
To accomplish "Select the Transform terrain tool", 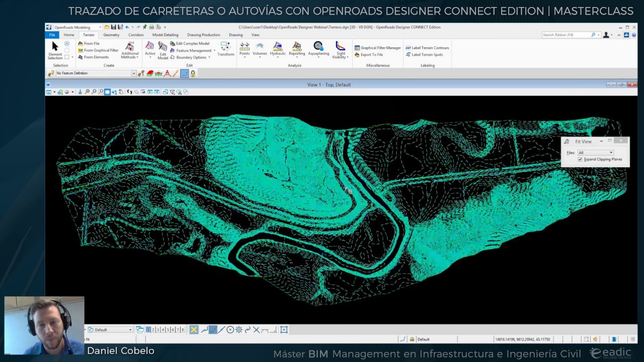I will 225,49.
